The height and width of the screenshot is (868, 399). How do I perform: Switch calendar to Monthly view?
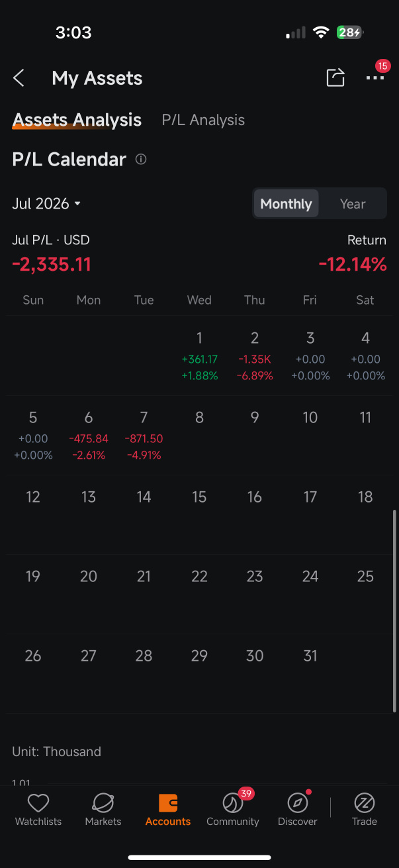(x=286, y=204)
